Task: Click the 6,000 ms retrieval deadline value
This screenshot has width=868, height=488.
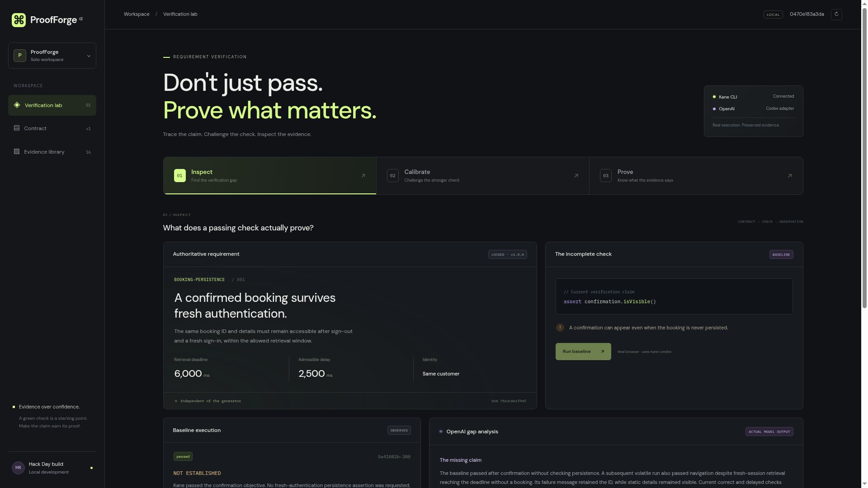Action: 192,374
